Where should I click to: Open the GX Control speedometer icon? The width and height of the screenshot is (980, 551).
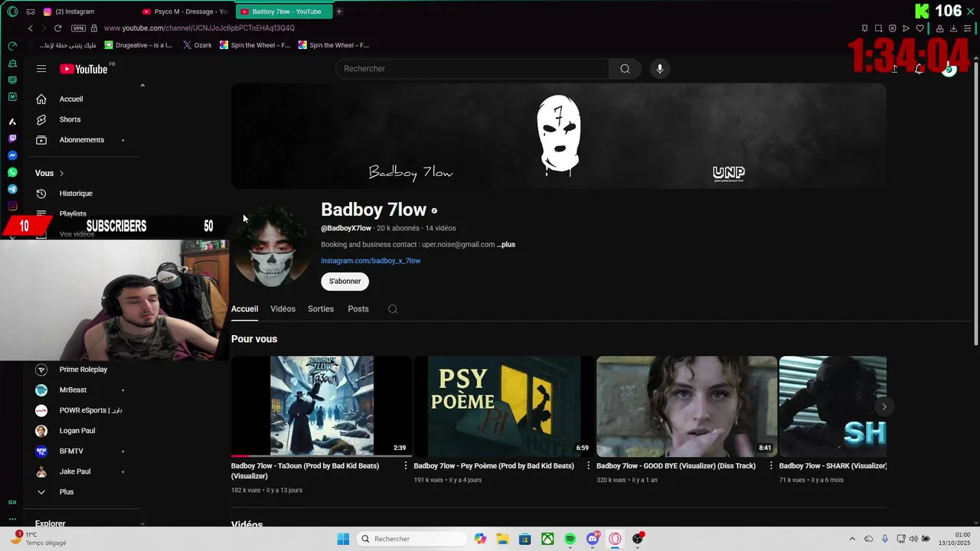point(12,46)
